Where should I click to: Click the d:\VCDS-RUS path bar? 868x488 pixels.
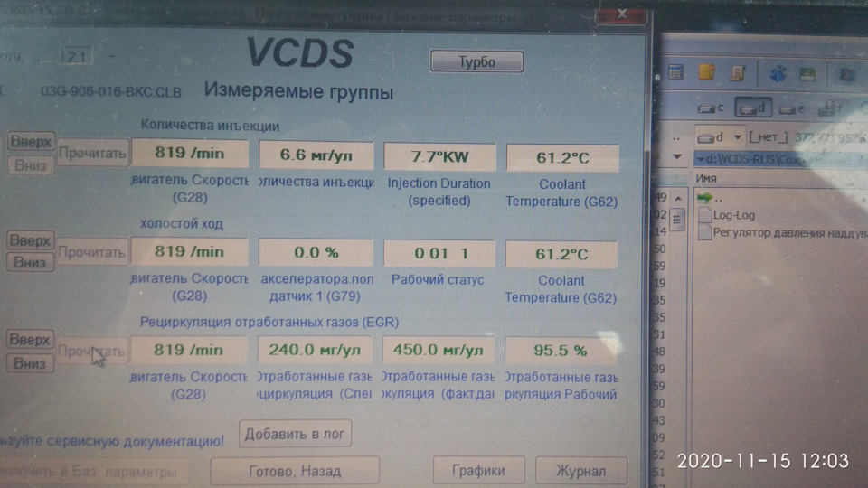(780, 159)
